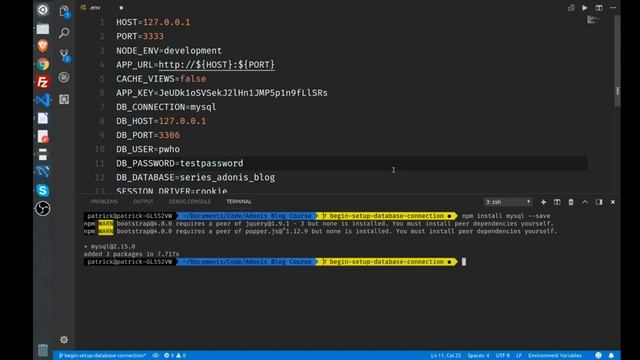Open the Files manager in dock
The height and width of the screenshot is (360, 640).
[x=42, y=29]
